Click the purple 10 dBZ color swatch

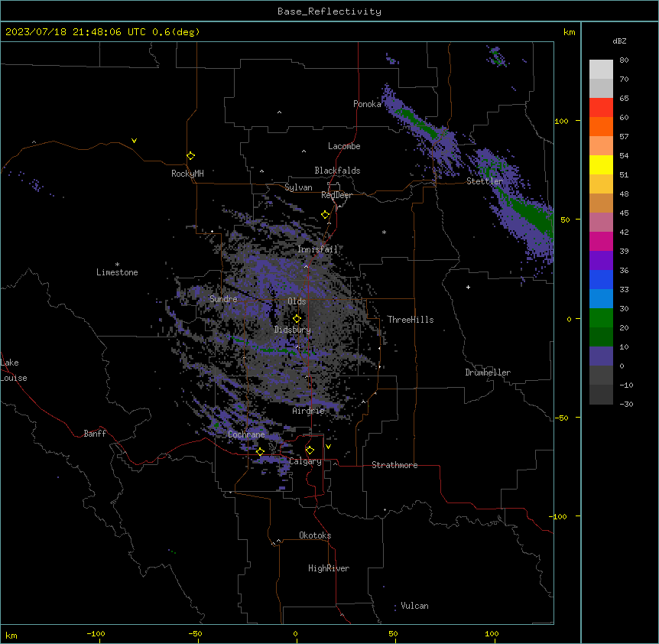point(601,356)
